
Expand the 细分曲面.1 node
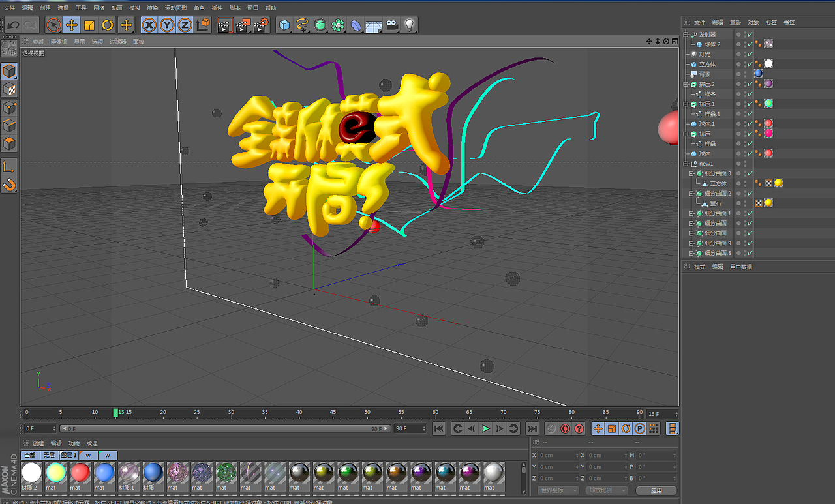tap(691, 213)
